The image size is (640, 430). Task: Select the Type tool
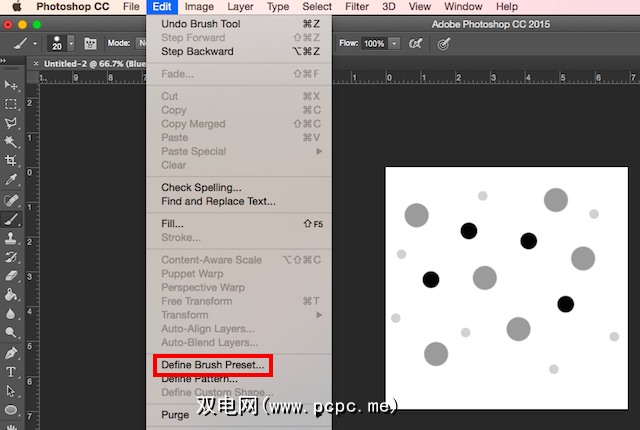pyautogui.click(x=12, y=371)
